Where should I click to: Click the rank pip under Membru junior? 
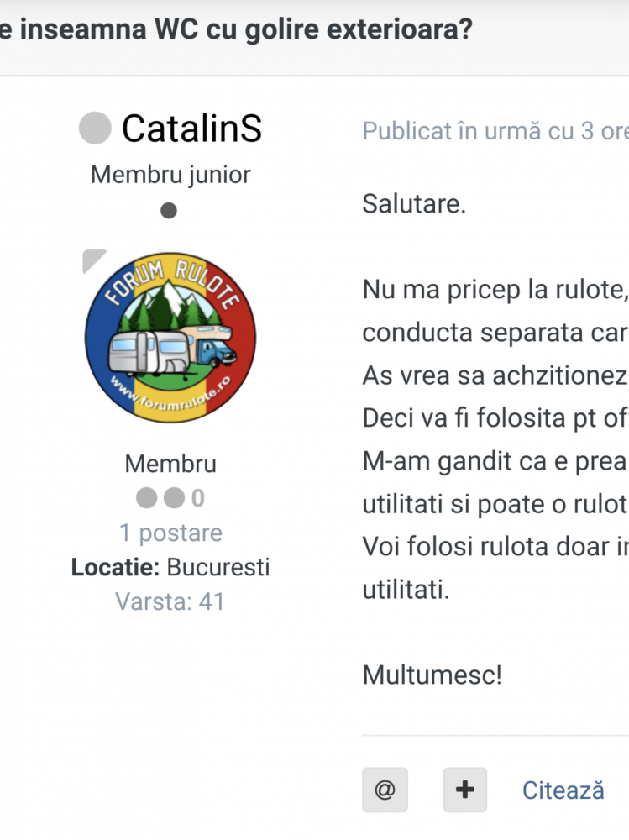[x=169, y=211]
